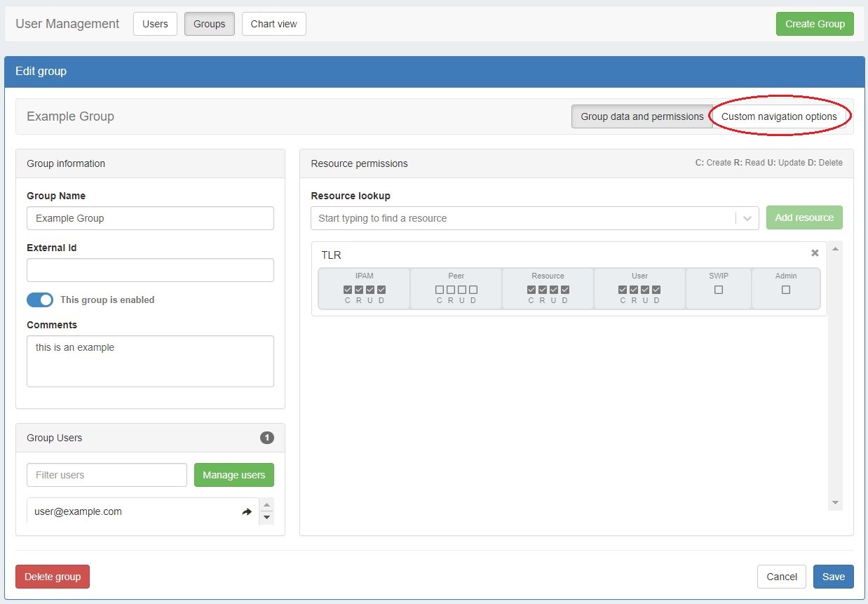Viewport: 868px width, 604px height.
Task: Switch to the Users tab
Action: pyautogui.click(x=155, y=24)
